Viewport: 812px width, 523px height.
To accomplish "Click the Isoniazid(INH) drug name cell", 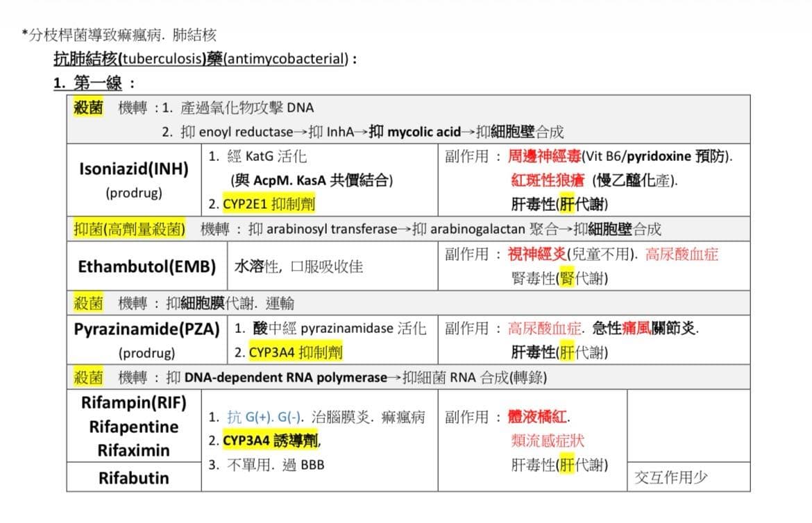I will pos(134,180).
